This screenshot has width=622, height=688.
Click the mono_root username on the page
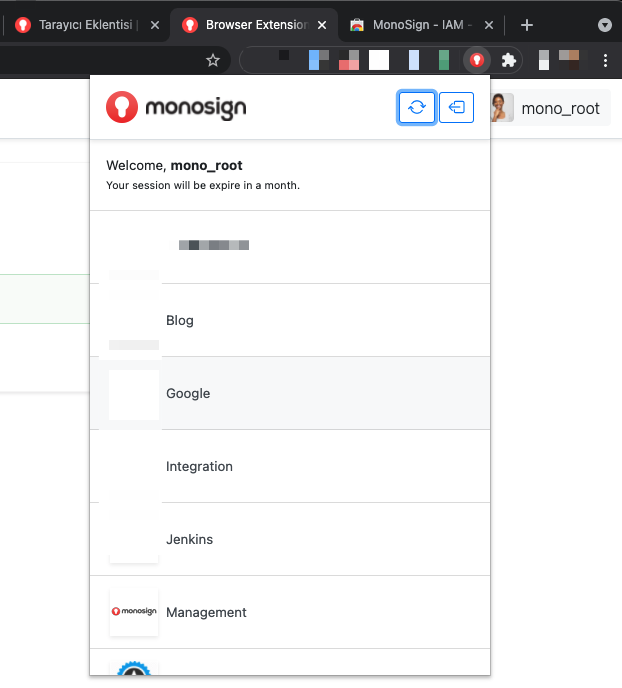click(x=560, y=108)
